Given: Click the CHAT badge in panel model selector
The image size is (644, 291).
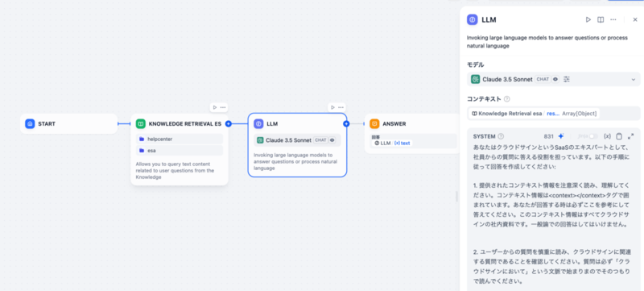Looking at the screenshot, I should 543,79.
